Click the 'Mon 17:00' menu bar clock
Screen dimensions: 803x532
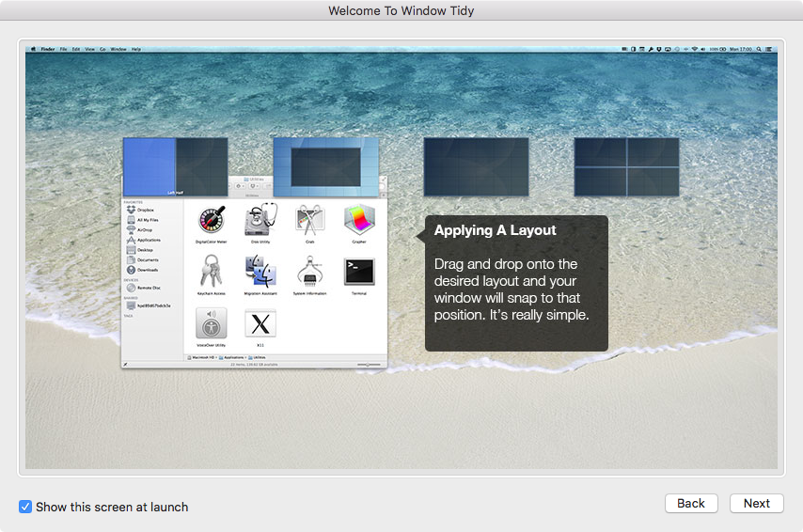coord(741,49)
